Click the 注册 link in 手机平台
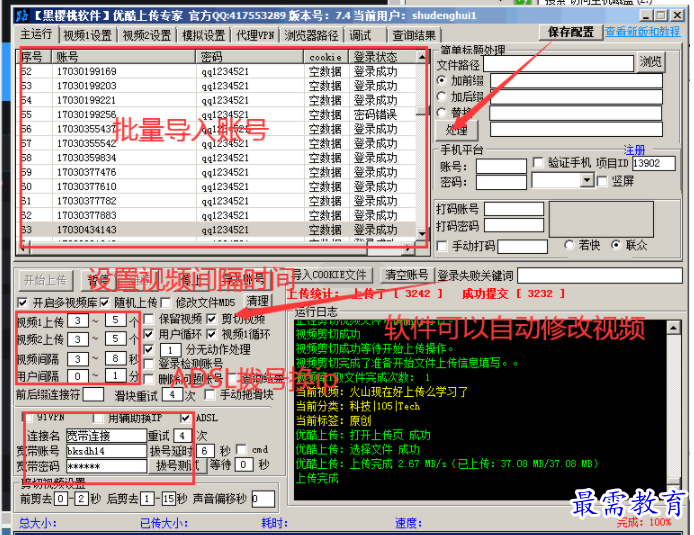 634,150
